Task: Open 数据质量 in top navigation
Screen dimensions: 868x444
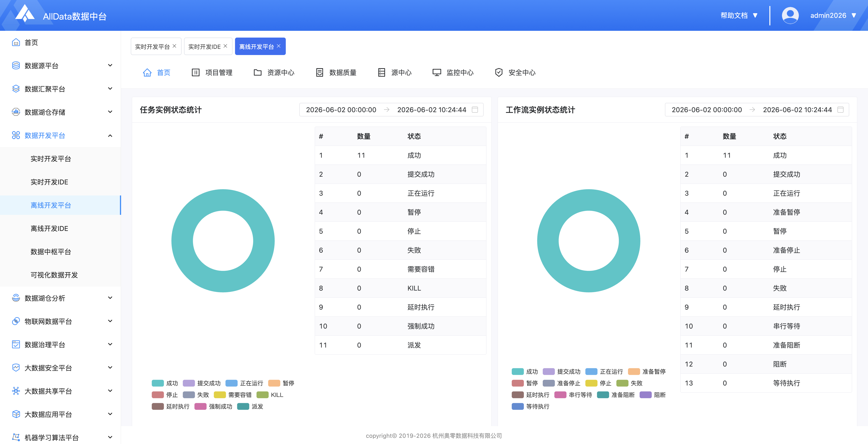Action: (x=336, y=73)
